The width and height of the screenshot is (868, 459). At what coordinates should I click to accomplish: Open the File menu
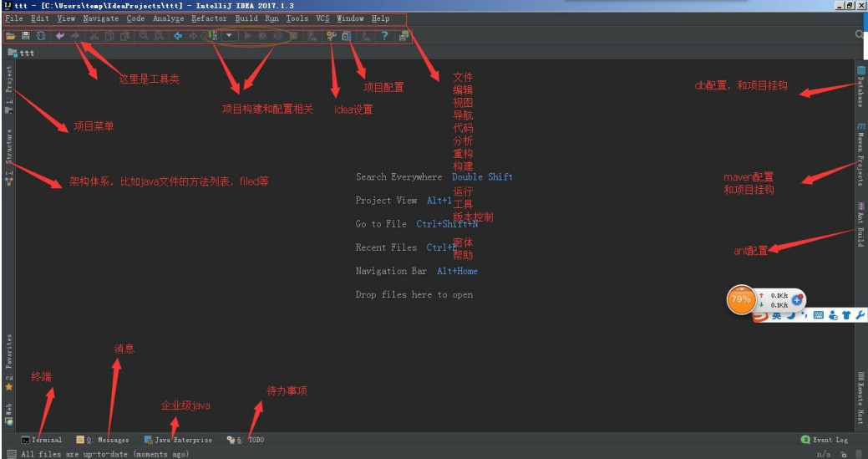click(14, 18)
